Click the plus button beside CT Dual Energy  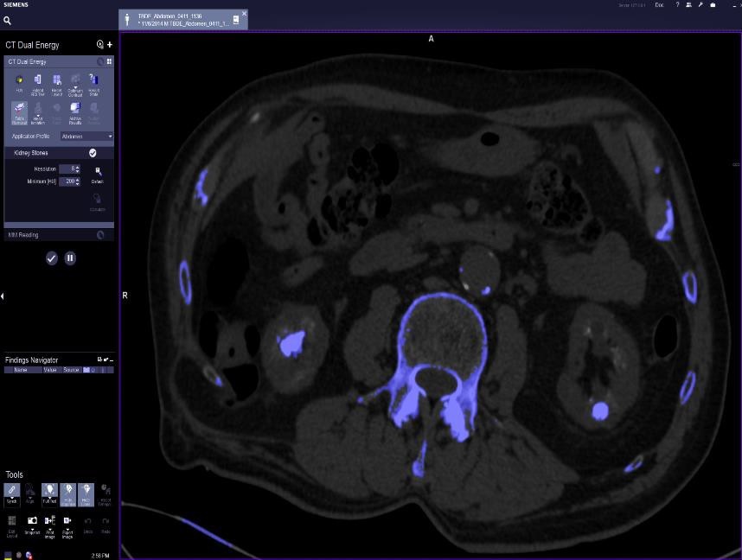click(x=110, y=44)
